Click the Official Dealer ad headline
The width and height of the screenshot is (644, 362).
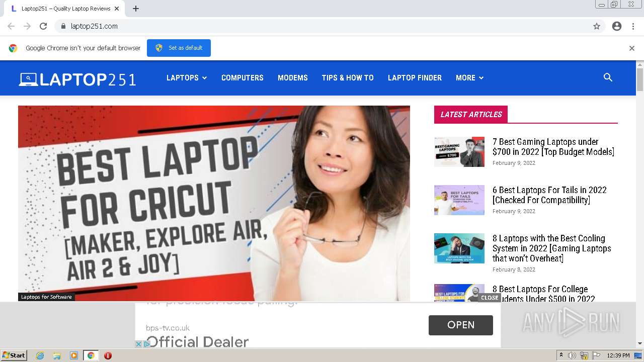point(197,342)
